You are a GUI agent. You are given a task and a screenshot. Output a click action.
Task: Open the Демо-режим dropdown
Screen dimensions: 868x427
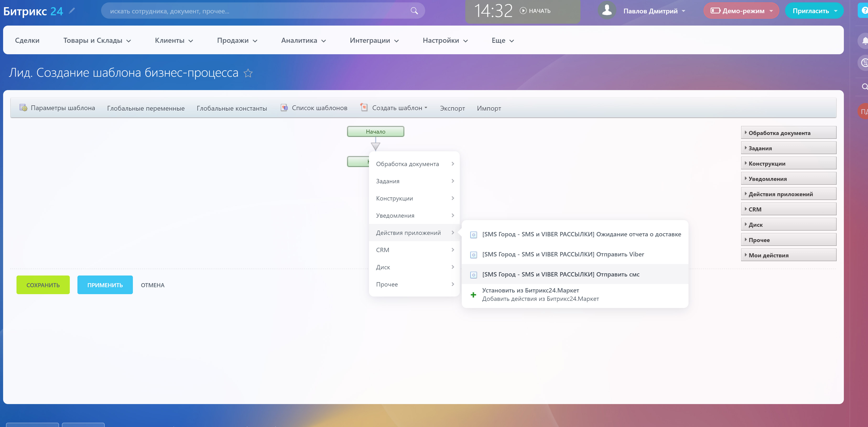click(x=741, y=11)
